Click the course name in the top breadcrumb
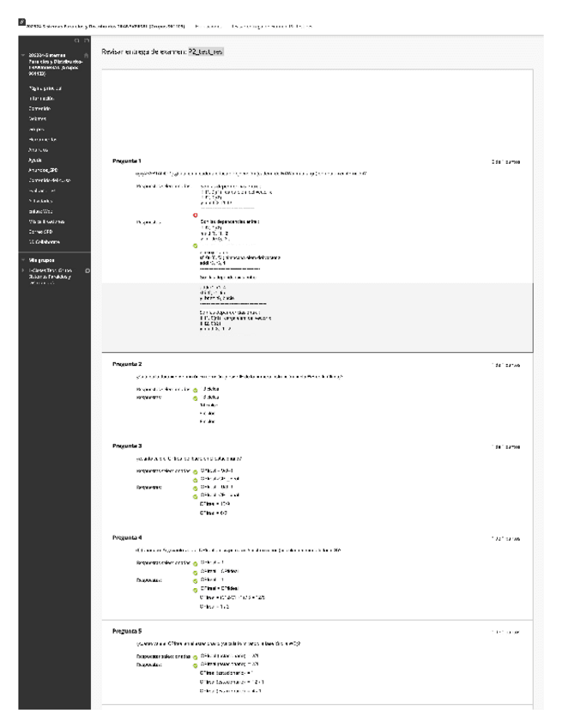 click(x=106, y=27)
